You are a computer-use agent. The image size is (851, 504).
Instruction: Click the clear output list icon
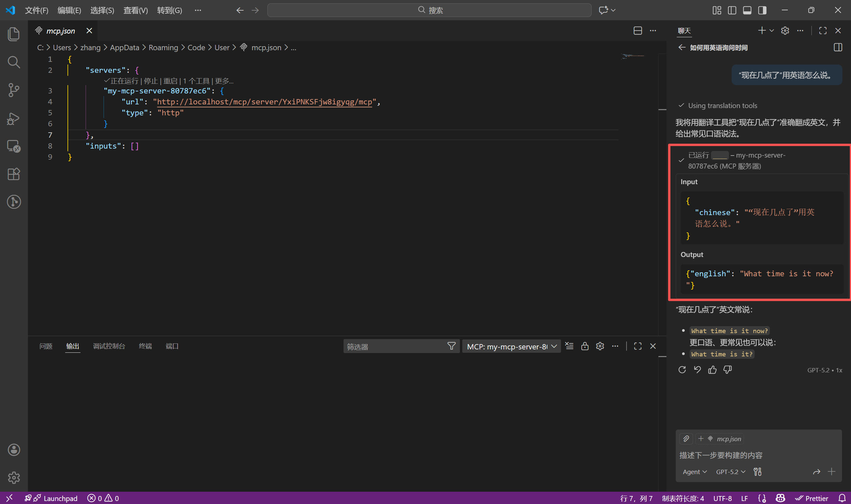pyautogui.click(x=569, y=346)
